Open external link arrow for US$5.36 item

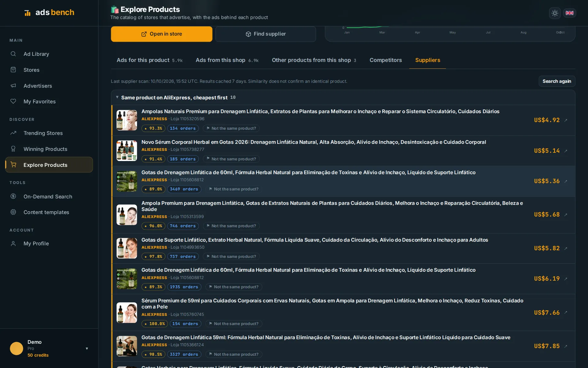[566, 181]
